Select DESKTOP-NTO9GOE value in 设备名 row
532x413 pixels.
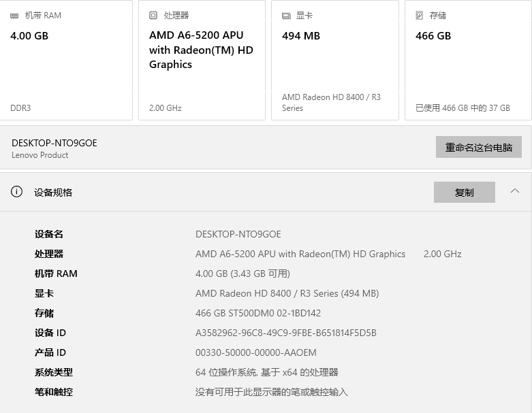(238, 234)
